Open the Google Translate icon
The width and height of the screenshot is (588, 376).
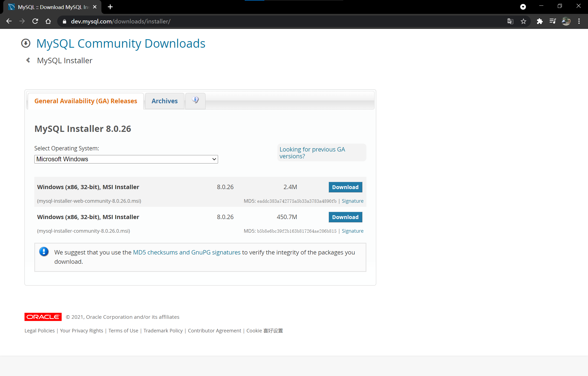tap(510, 21)
